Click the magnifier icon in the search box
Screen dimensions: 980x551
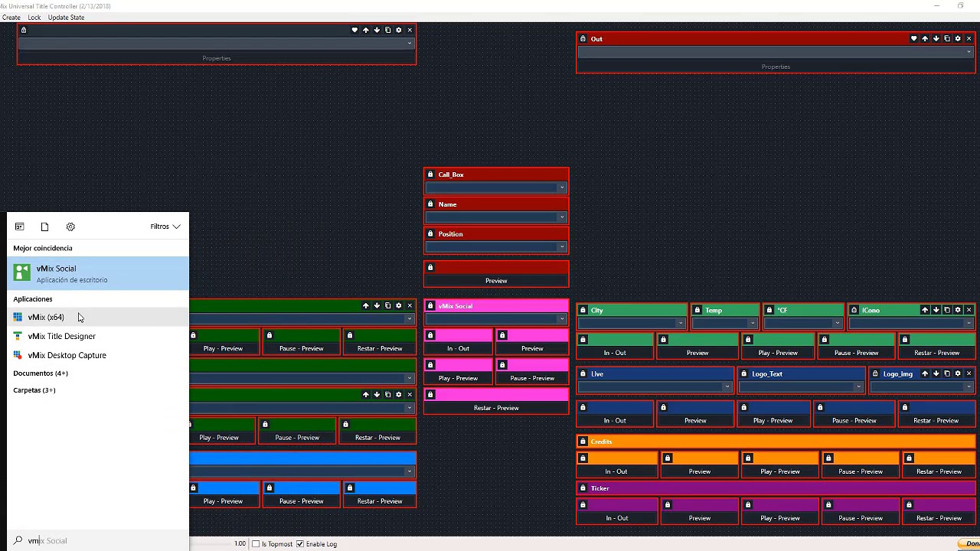pos(18,540)
